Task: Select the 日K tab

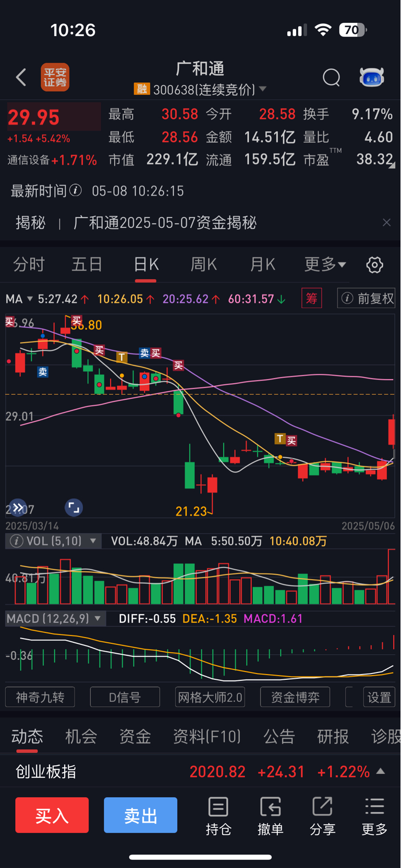Action: pyautogui.click(x=146, y=264)
